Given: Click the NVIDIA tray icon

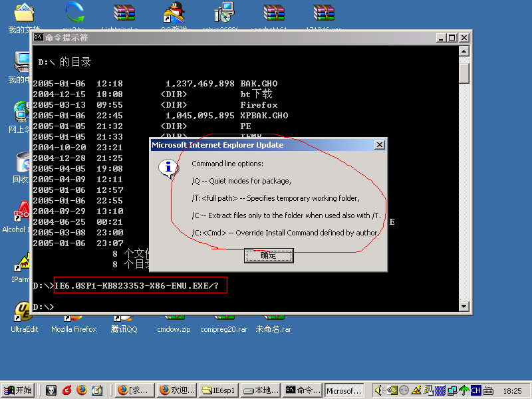Looking at the screenshot, I should click(392, 390).
